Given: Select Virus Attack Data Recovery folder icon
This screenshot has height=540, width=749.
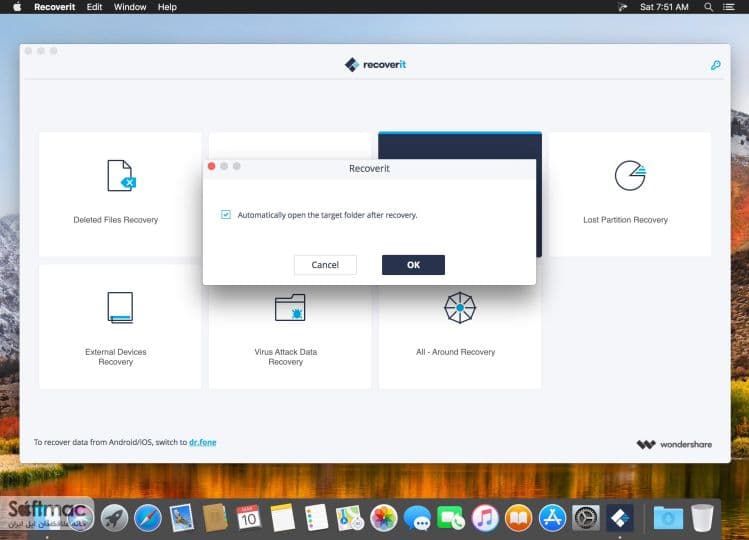Looking at the screenshot, I should (290, 308).
